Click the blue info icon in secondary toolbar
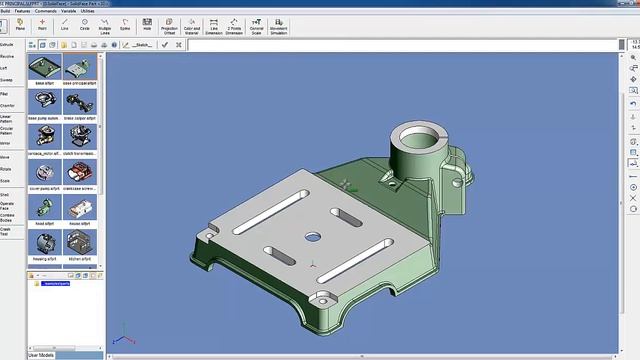This screenshot has height=360, width=640. [x=114, y=45]
